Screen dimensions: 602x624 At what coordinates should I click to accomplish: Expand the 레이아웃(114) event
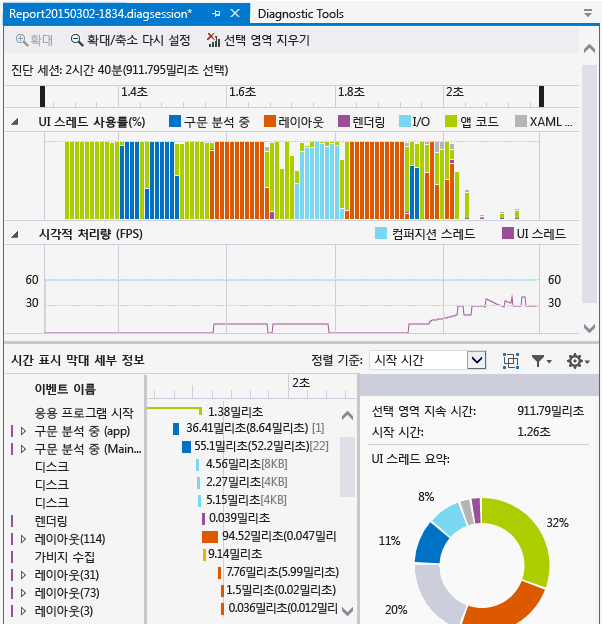[23, 539]
